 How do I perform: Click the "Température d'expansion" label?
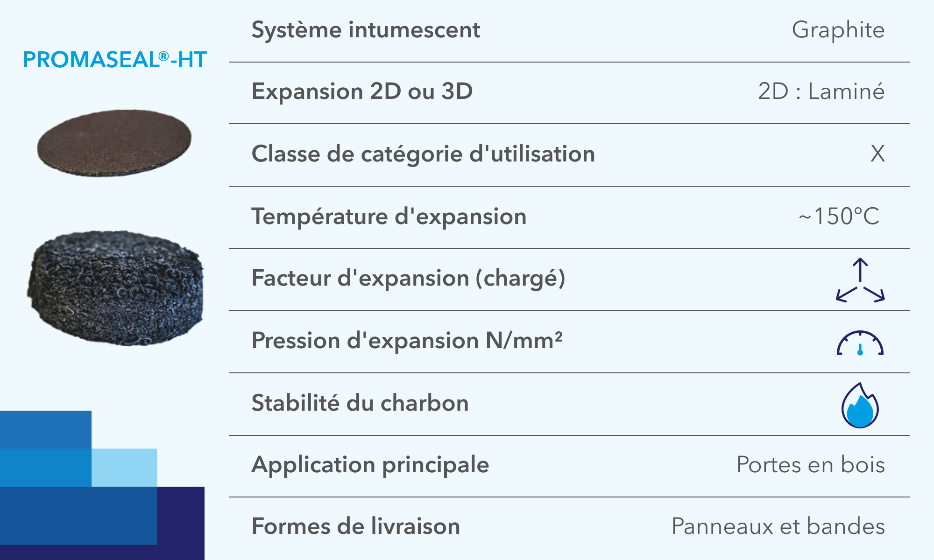click(389, 217)
